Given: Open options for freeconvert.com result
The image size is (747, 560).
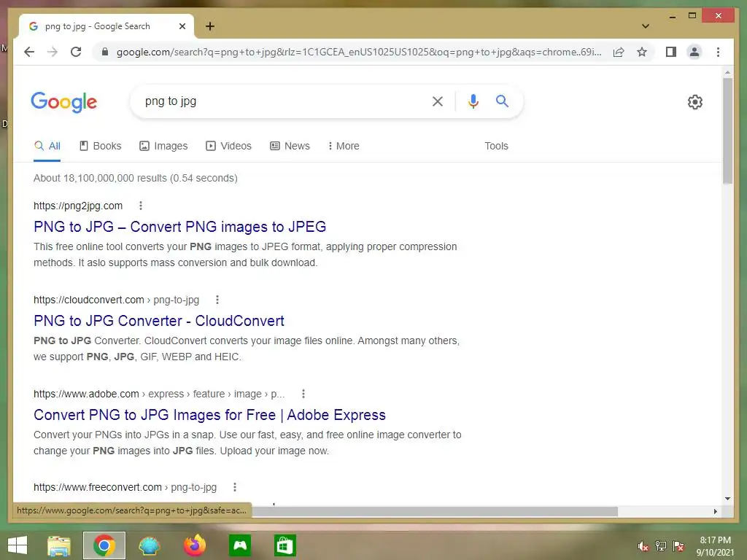Looking at the screenshot, I should 234,487.
